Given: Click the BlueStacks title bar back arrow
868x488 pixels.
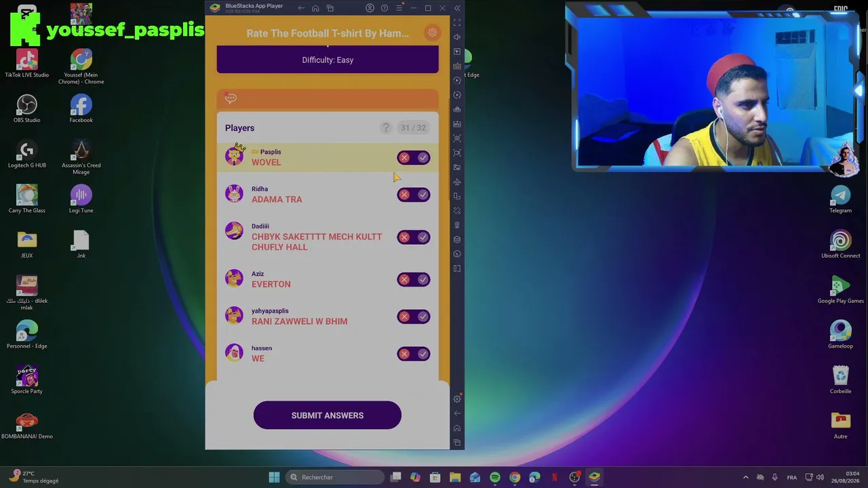Looking at the screenshot, I should tap(301, 8).
